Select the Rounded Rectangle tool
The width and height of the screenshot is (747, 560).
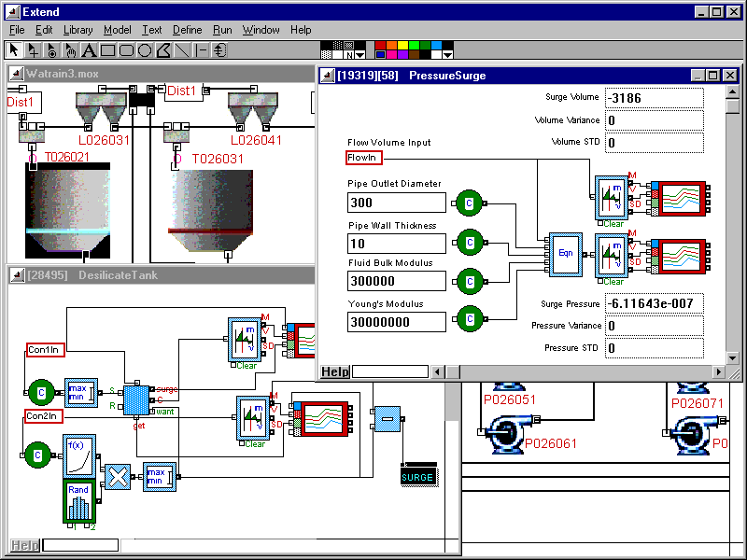[126, 50]
